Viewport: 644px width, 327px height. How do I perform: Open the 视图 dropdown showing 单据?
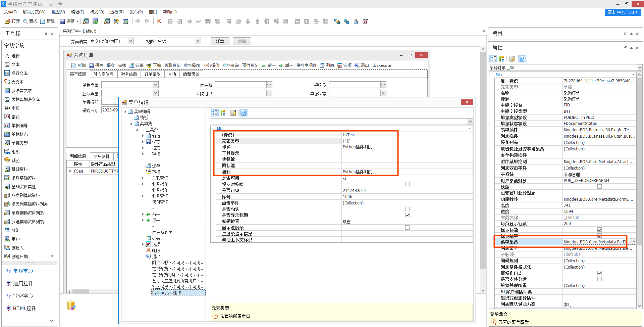(x=198, y=41)
